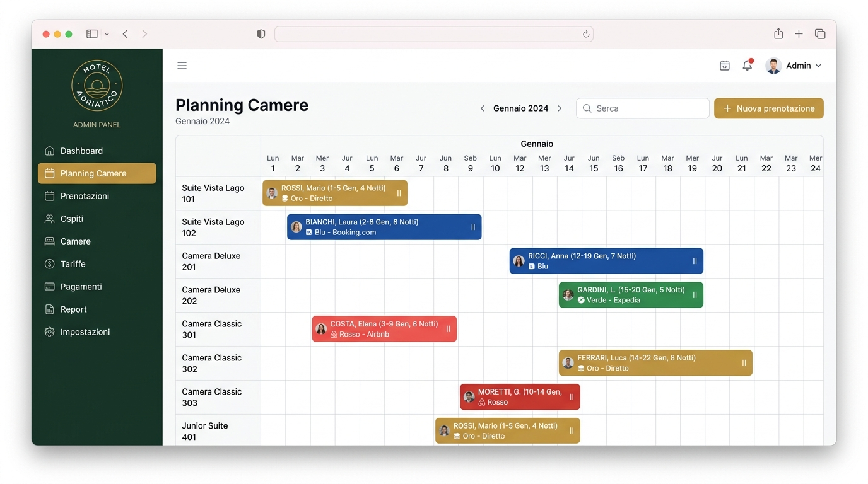Open ROSSI Mario booking in Junior Suite 401
This screenshot has width=868, height=484.
[508, 431]
